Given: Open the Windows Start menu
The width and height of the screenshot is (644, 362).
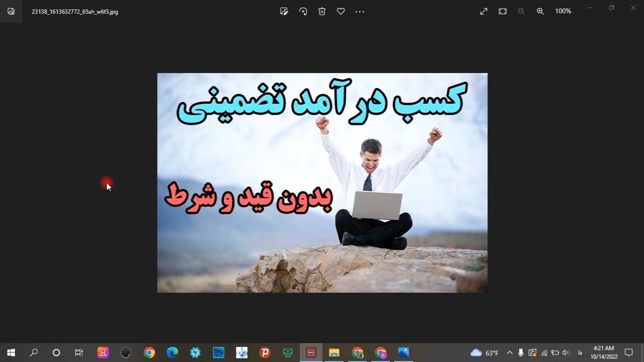Looking at the screenshot, I should coord(11,352).
